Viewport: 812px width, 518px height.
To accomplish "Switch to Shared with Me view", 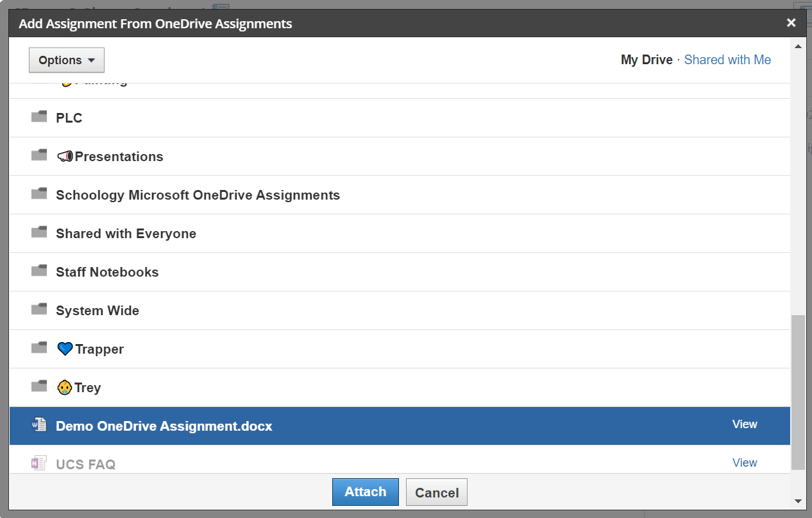I will tap(727, 60).
